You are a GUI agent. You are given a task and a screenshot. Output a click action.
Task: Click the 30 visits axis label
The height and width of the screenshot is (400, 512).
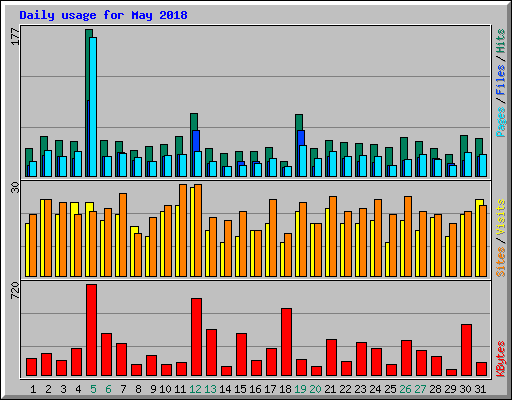point(15,187)
